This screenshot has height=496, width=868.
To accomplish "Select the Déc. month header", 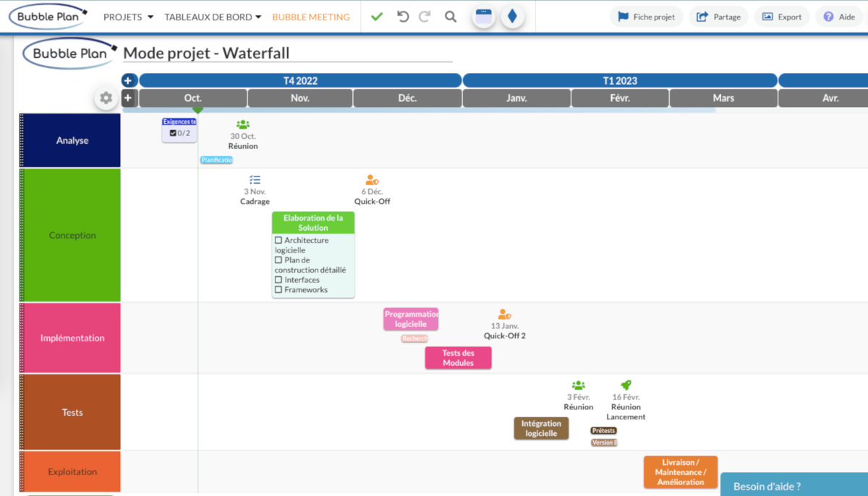I will click(407, 98).
